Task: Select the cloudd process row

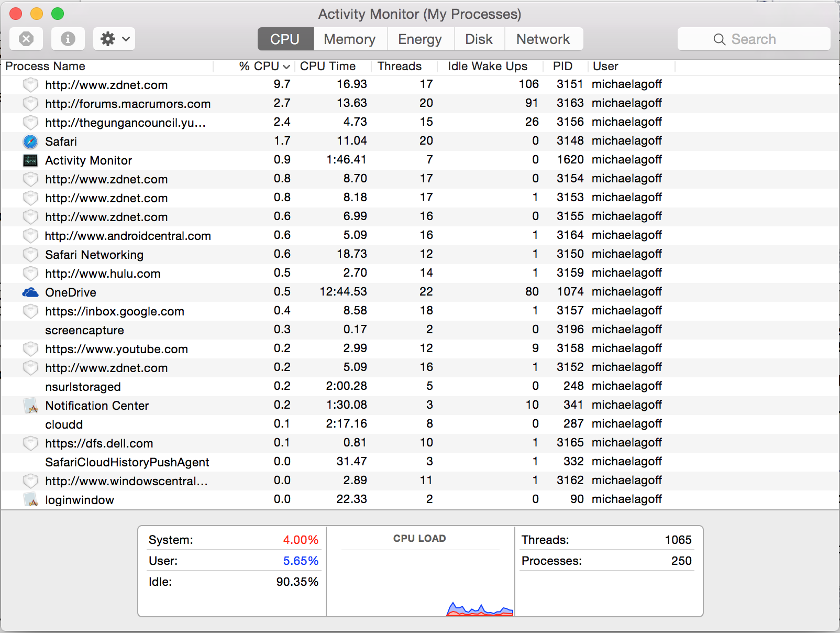Action: 420,424
